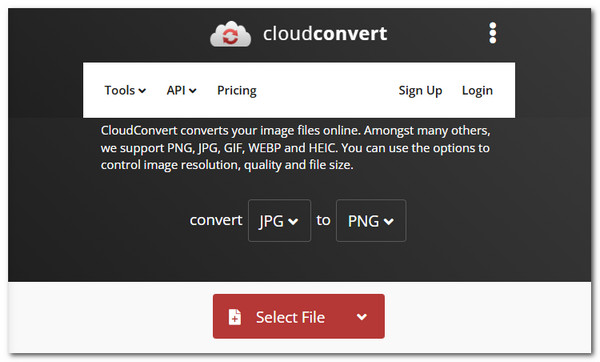Click the cloudconvert brand name text
This screenshot has width=600, height=362.
pos(325,34)
